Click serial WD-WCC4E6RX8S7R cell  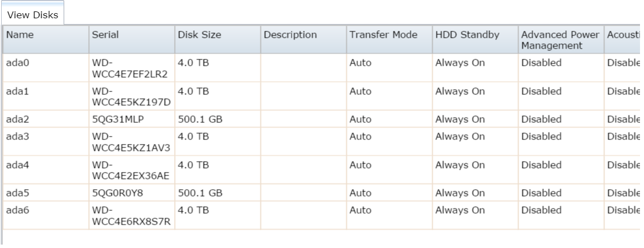pos(125,216)
